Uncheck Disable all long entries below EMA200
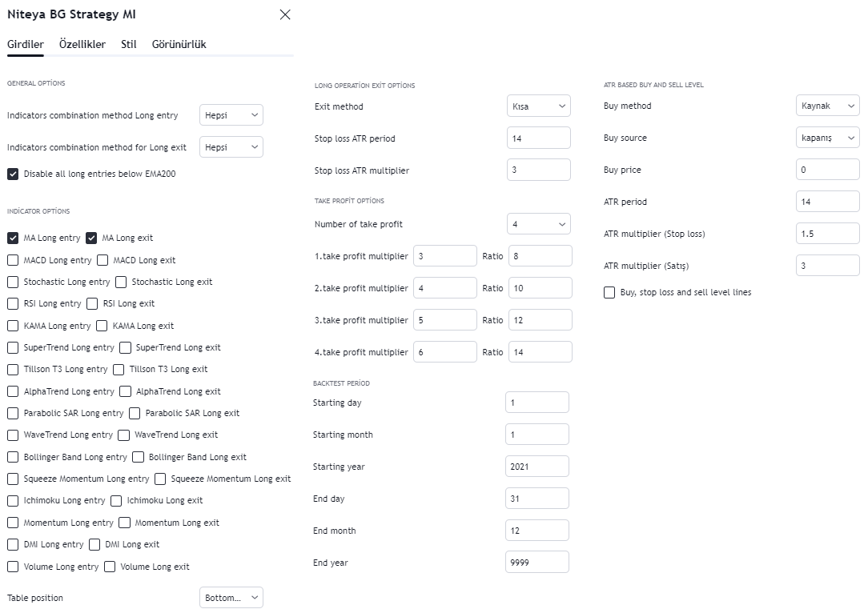The width and height of the screenshot is (868, 613). [13, 174]
